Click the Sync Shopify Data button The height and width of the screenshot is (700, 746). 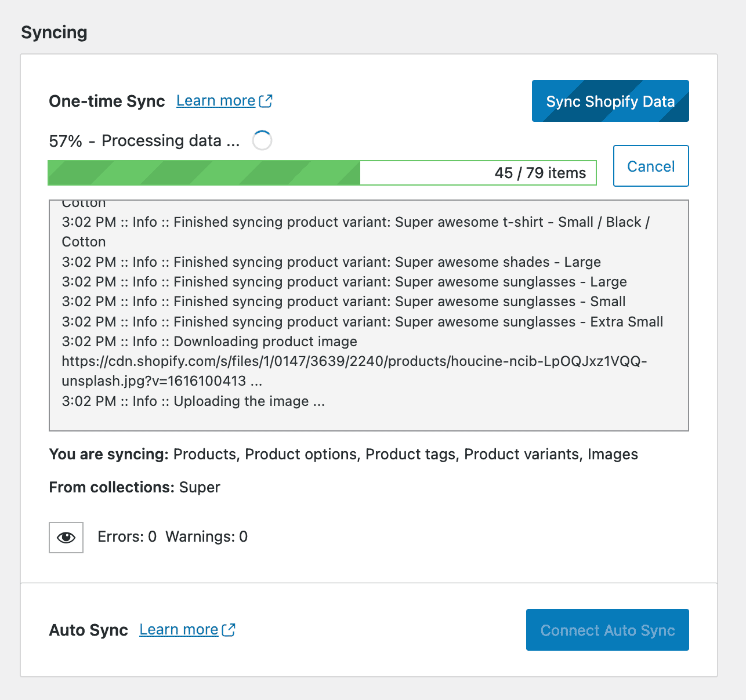point(610,101)
